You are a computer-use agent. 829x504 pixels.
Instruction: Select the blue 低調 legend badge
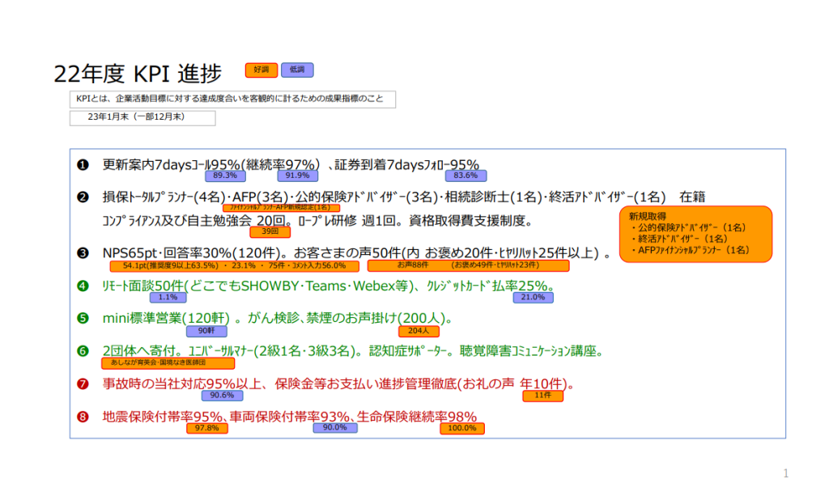[297, 70]
